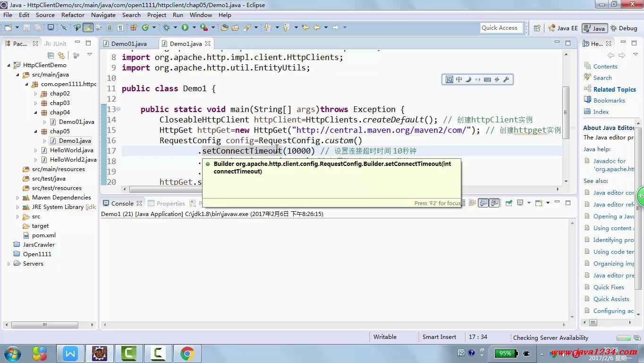Toggle Show Whitespace Characters pilcrow button
Image resolution: width=644 pixels, height=363 pixels.
120,27
